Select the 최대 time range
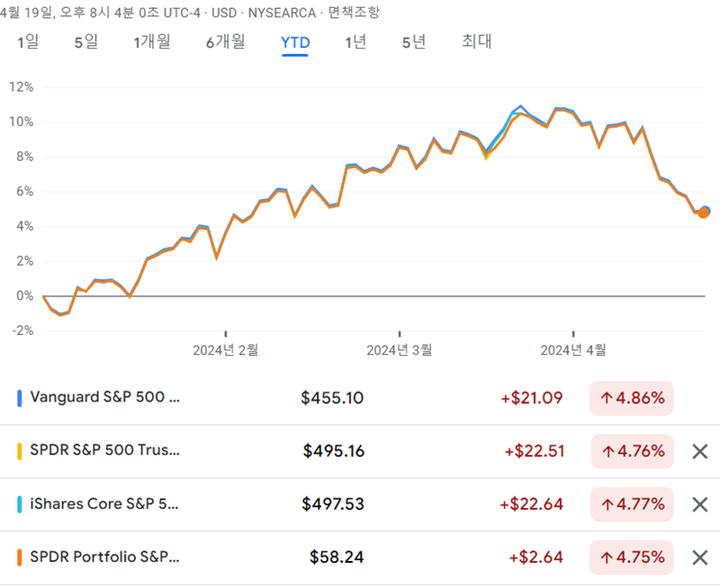 click(474, 41)
